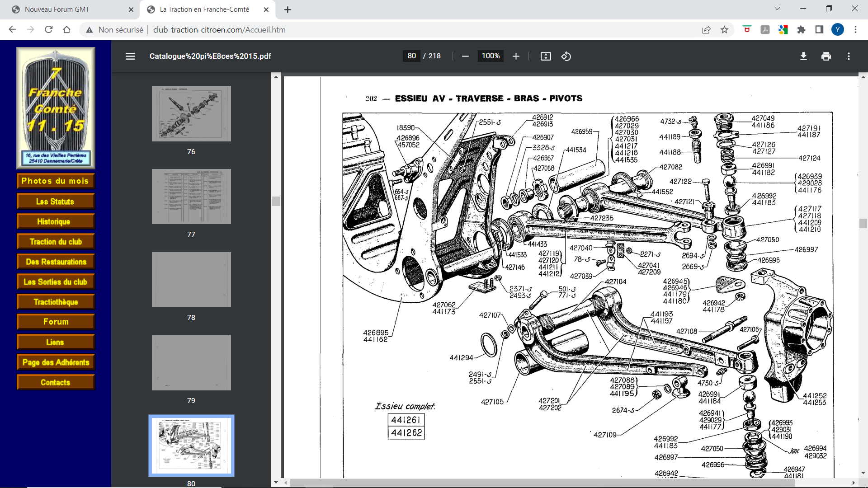Toggle the PDF sidebar menu icon
Image resolution: width=868 pixels, height=488 pixels.
130,56
